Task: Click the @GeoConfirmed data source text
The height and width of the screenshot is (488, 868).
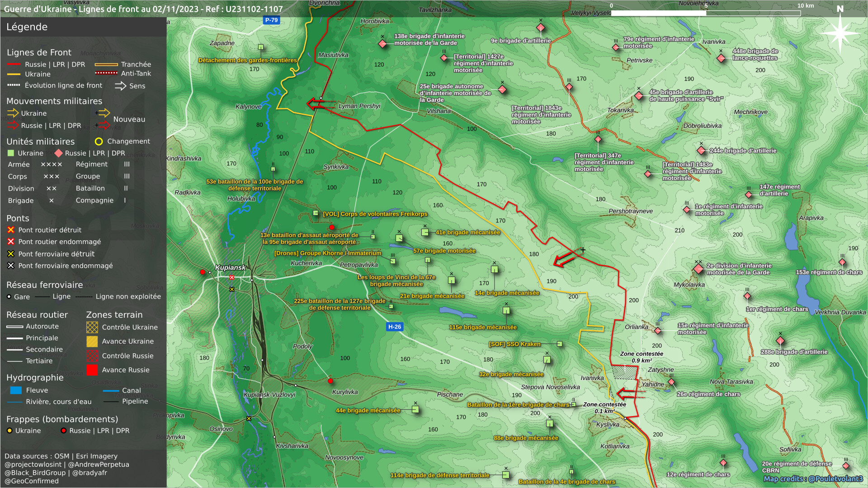Action: [32, 481]
